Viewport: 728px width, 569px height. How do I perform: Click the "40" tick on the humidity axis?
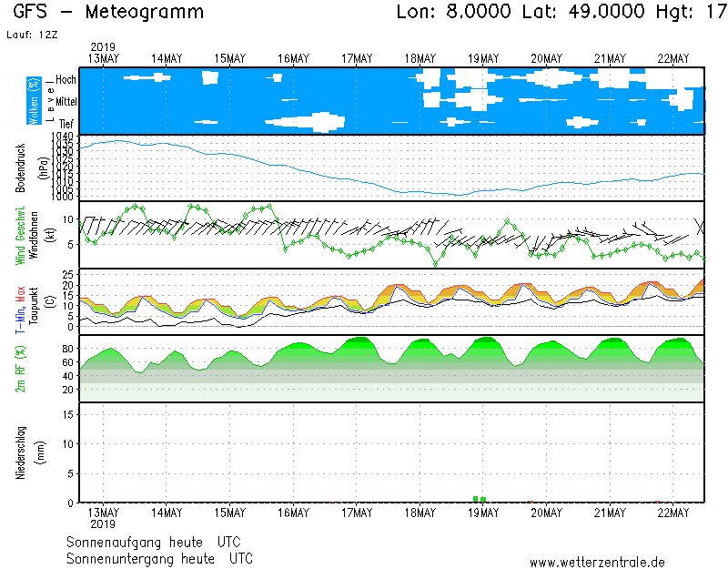(x=67, y=376)
